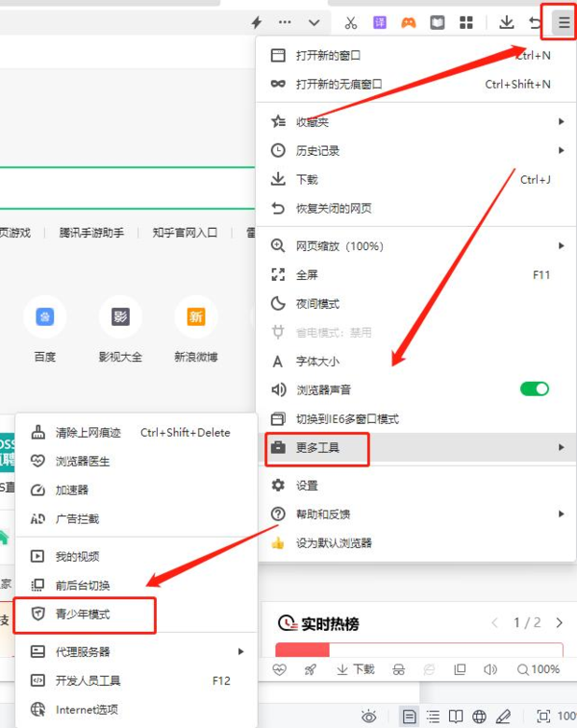Click the eye protection icon at the bottom

pyautogui.click(x=369, y=716)
